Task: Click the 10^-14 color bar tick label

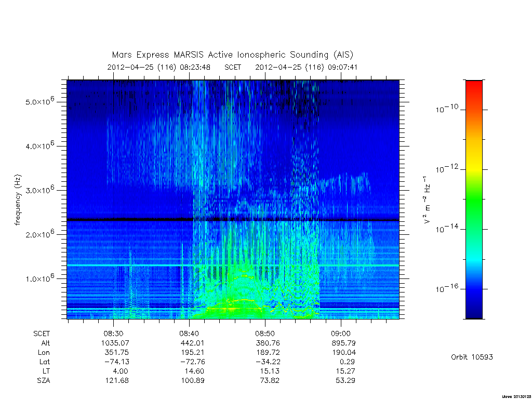Action: click(x=447, y=229)
